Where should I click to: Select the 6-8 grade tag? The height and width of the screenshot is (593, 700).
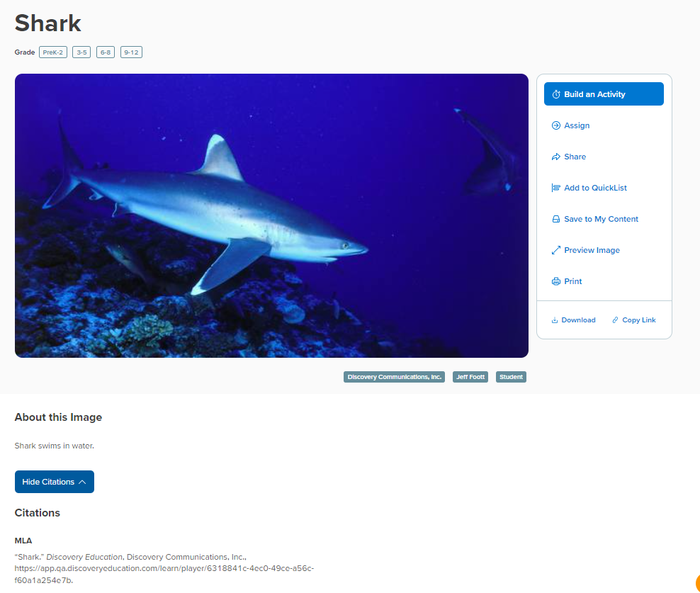click(x=106, y=52)
